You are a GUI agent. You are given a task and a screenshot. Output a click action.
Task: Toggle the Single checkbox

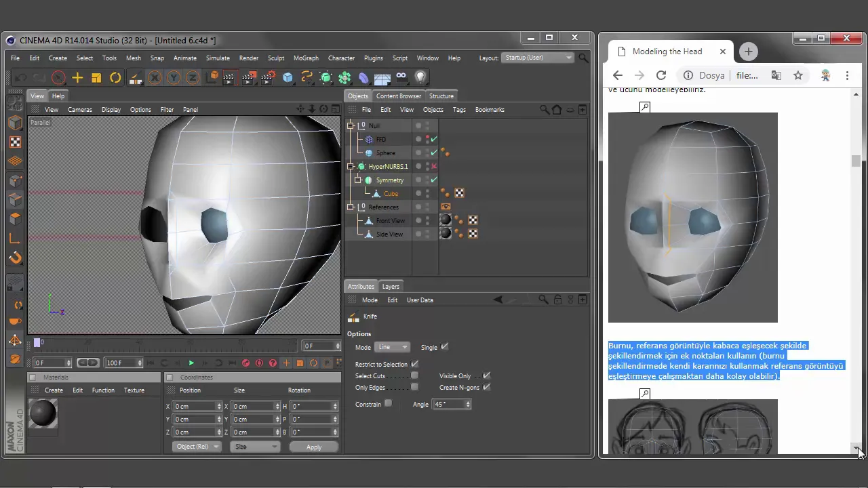tap(445, 346)
